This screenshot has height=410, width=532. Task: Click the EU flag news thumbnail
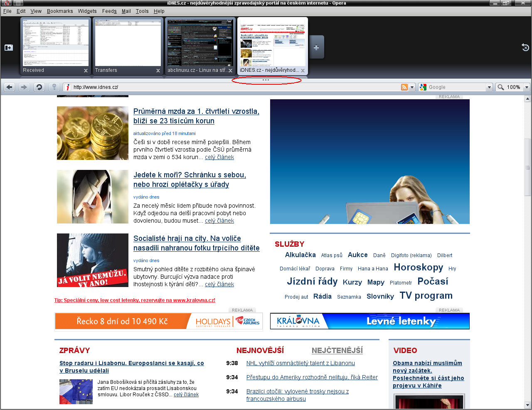point(76,392)
